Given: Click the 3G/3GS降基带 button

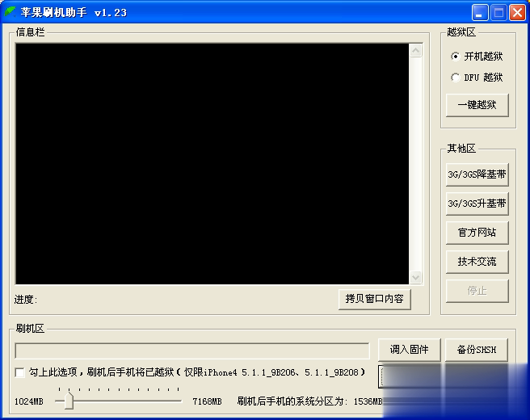Looking at the screenshot, I should click(477, 174).
